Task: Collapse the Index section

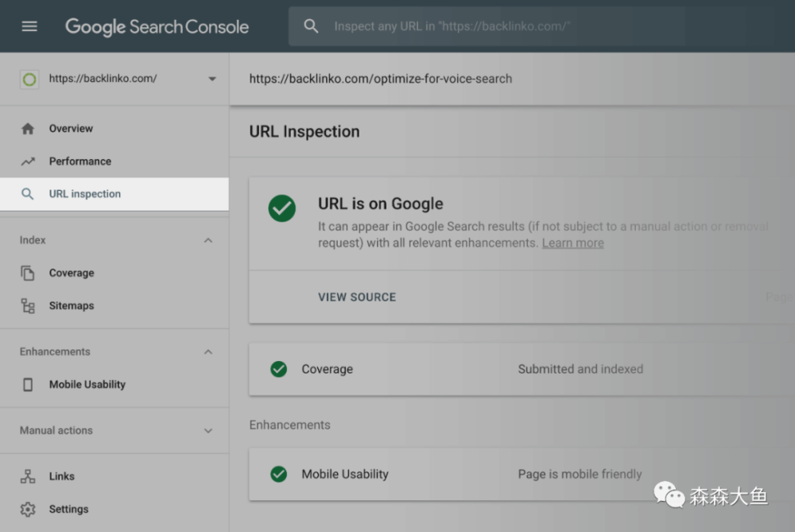Action: point(208,240)
